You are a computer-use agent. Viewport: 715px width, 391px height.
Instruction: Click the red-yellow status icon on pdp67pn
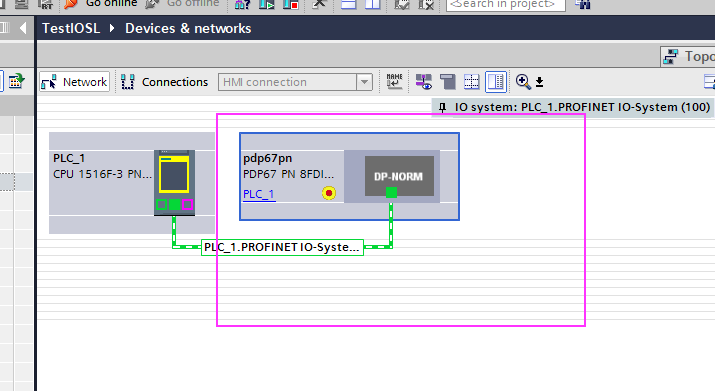pyautogui.click(x=329, y=193)
